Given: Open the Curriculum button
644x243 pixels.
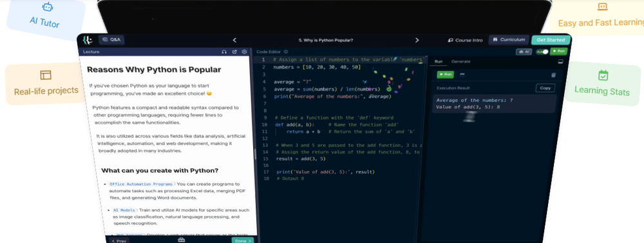Looking at the screenshot, I should click(x=509, y=40).
